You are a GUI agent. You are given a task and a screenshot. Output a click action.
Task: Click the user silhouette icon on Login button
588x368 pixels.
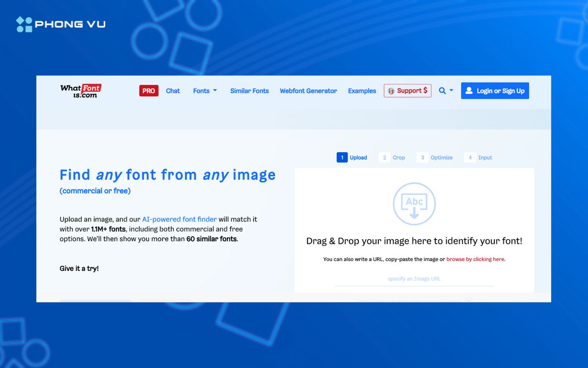(x=470, y=90)
